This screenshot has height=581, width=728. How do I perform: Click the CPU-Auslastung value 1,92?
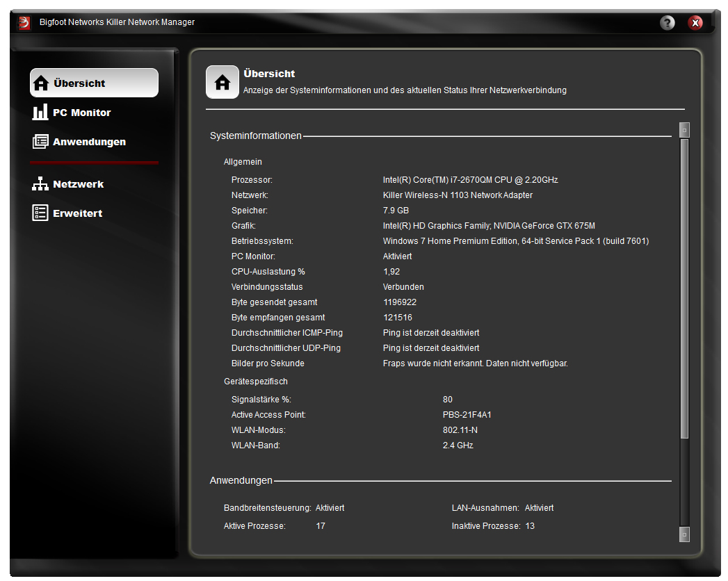pyautogui.click(x=391, y=272)
